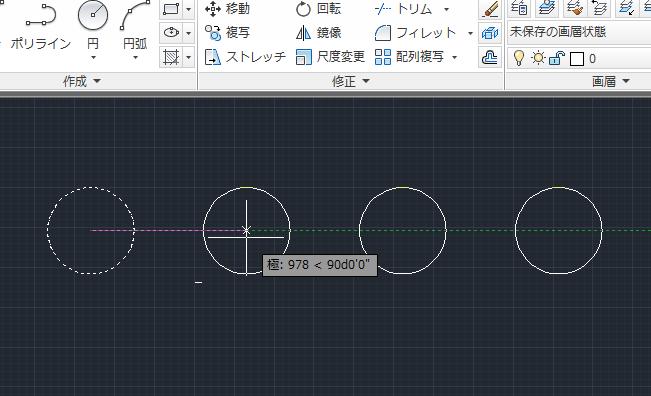Click the offset icon in 修正 panel

490,57
